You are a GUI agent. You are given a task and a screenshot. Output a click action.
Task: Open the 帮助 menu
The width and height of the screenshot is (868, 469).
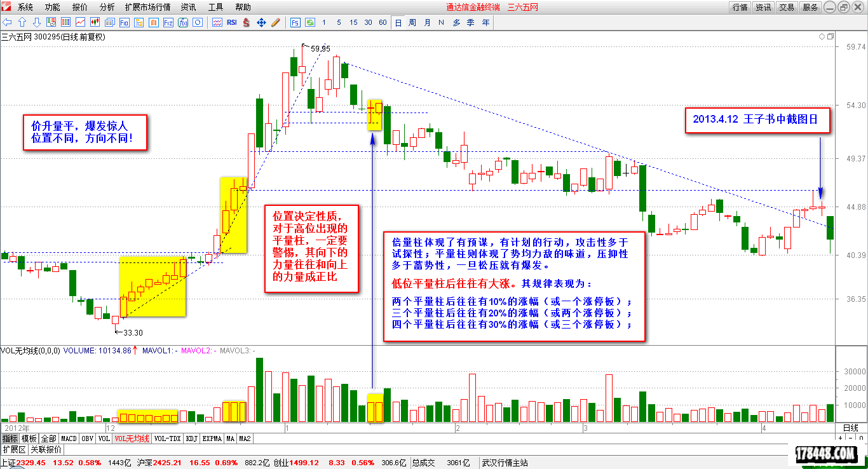click(243, 7)
